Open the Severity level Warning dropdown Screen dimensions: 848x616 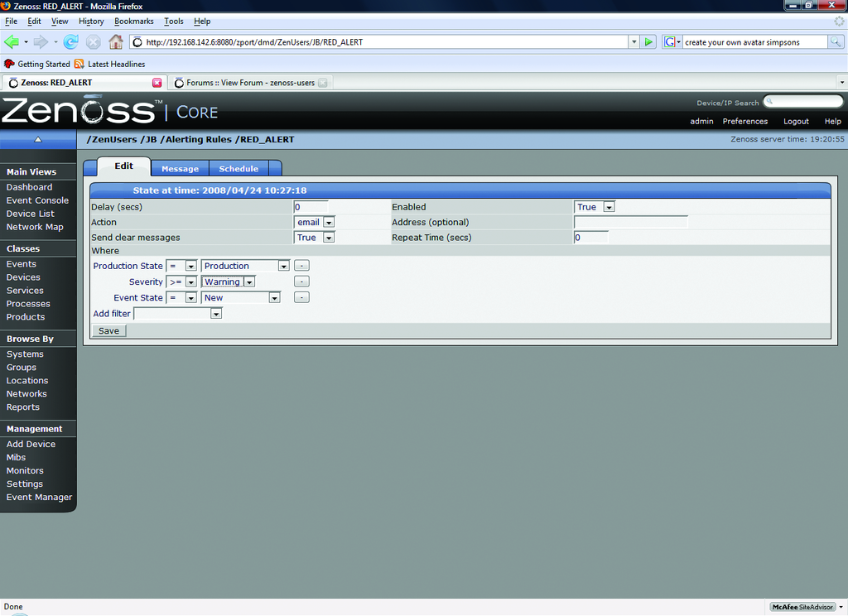coord(248,282)
